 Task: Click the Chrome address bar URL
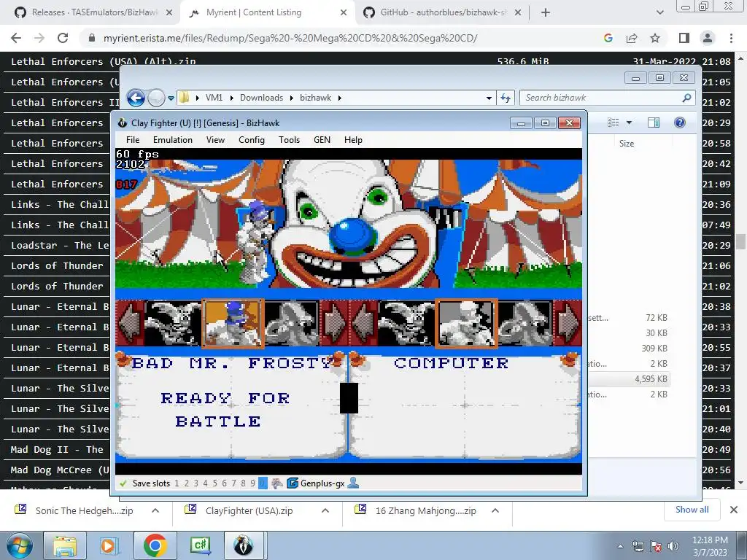tap(290, 38)
